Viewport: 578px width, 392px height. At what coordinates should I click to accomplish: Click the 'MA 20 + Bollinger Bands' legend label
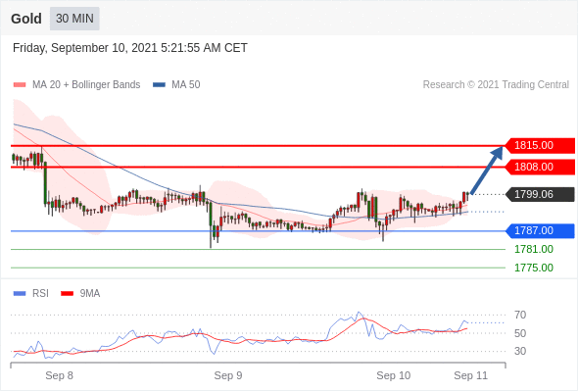click(86, 85)
